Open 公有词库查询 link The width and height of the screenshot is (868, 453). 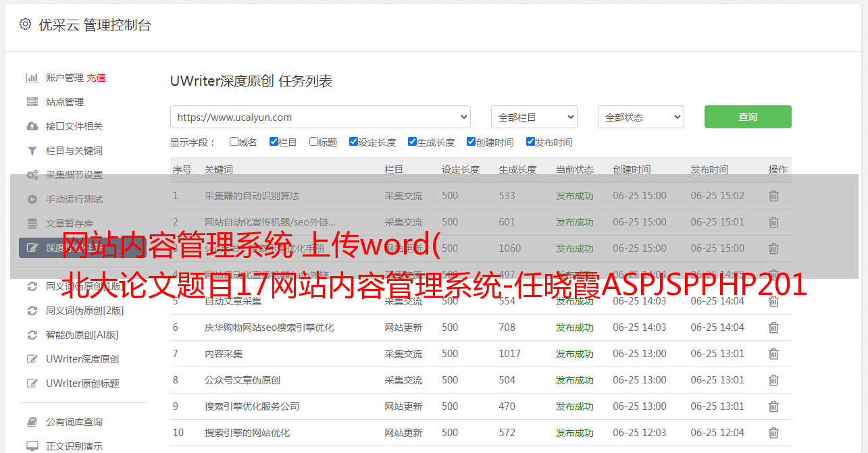coord(74,422)
